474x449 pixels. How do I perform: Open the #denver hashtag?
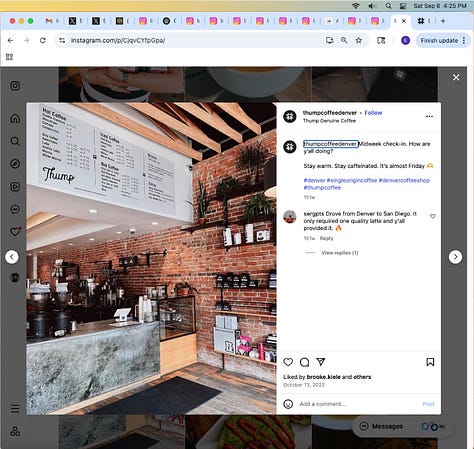pyautogui.click(x=314, y=180)
